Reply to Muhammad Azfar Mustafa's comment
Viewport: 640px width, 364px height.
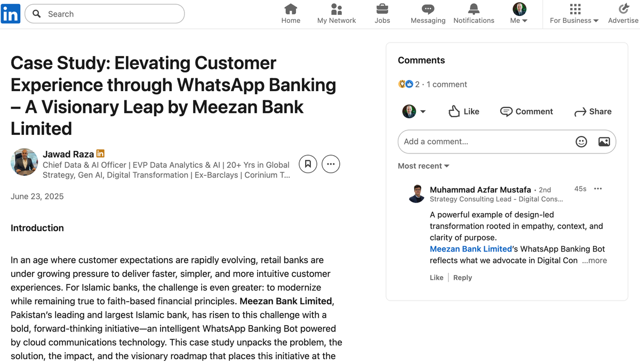[x=462, y=277]
